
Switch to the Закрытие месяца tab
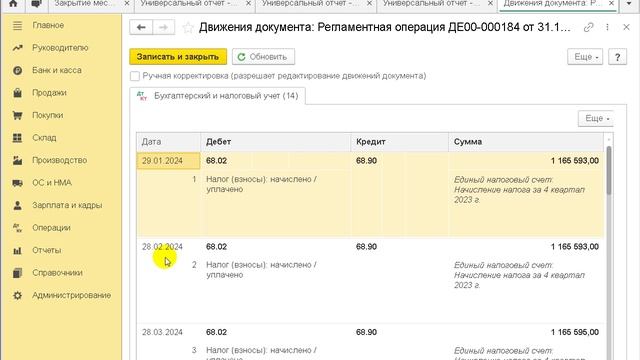tap(85, 4)
